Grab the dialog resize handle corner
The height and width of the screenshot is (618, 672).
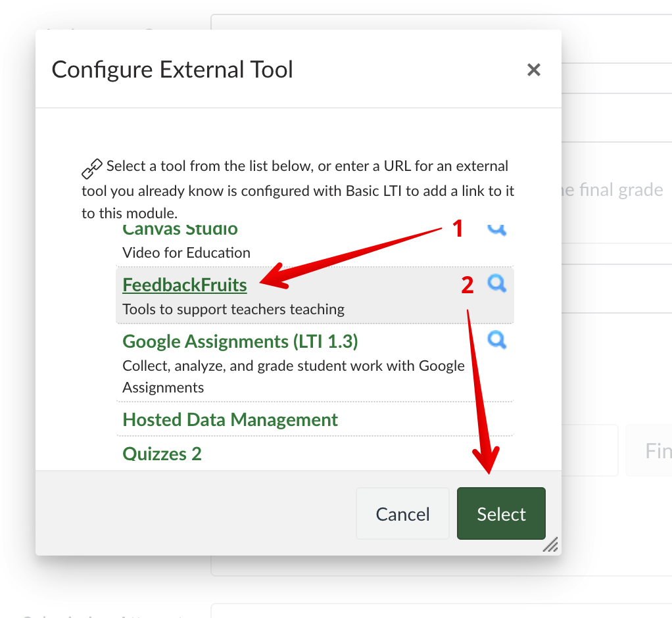pyautogui.click(x=550, y=544)
